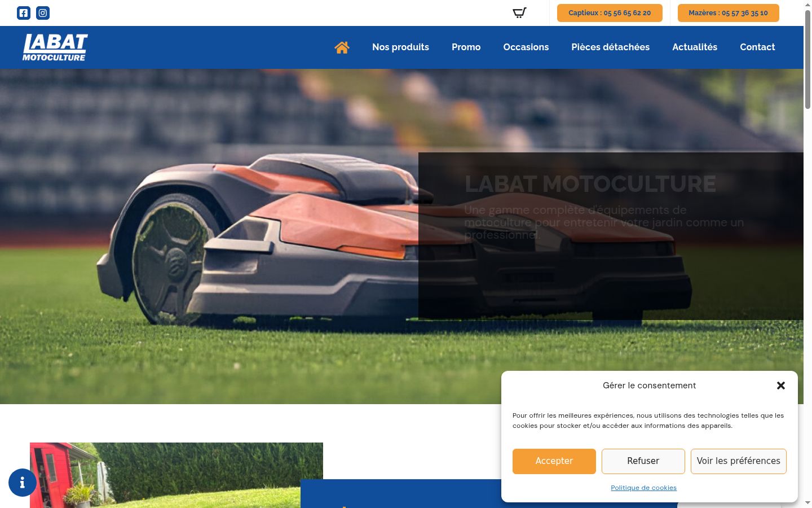Go to the home page icon
The height and width of the screenshot is (508, 812).
click(x=342, y=47)
